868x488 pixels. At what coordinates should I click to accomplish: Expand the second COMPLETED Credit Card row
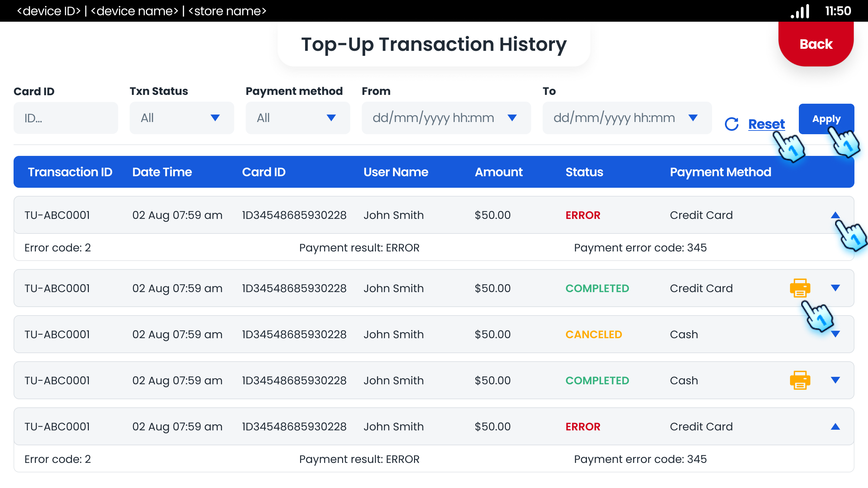(835, 288)
